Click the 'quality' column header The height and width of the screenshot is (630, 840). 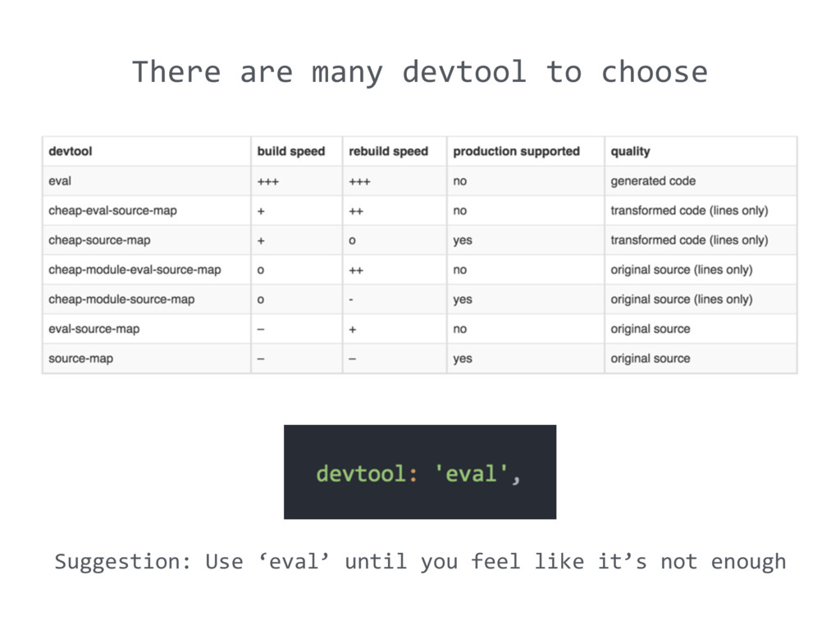[630, 152]
